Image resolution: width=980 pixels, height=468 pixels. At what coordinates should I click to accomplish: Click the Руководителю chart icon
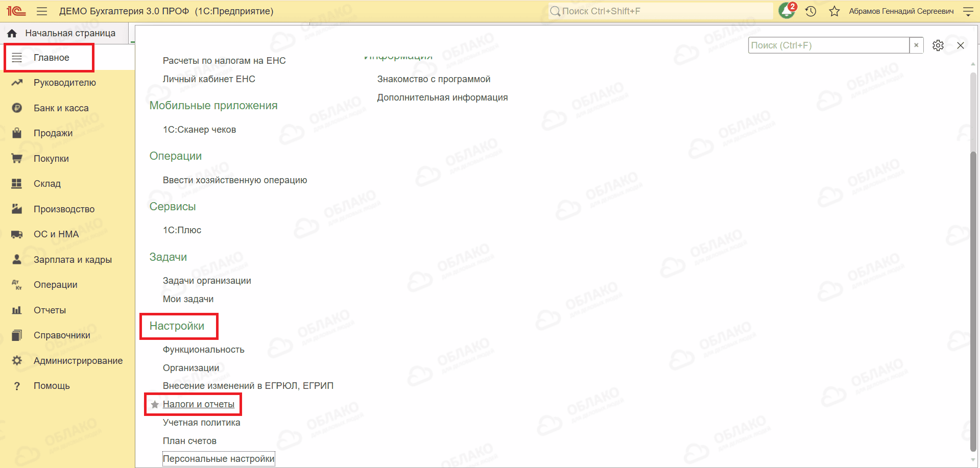(x=17, y=82)
